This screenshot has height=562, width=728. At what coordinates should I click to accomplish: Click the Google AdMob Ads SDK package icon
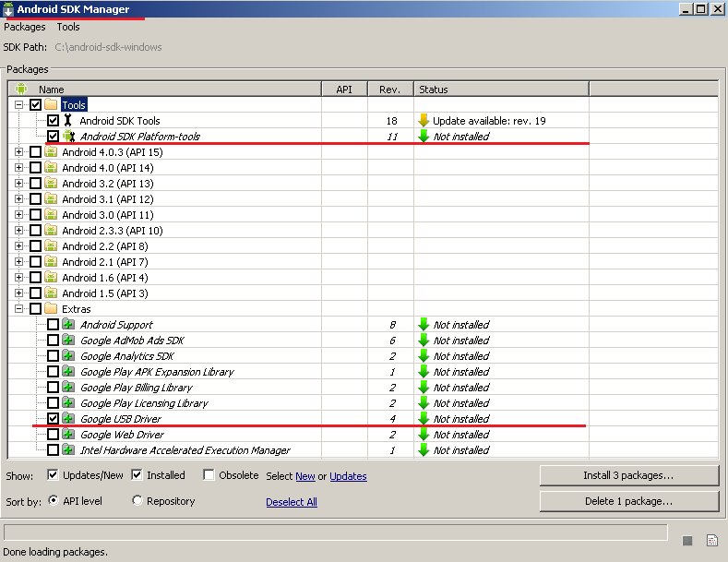pyautogui.click(x=68, y=340)
